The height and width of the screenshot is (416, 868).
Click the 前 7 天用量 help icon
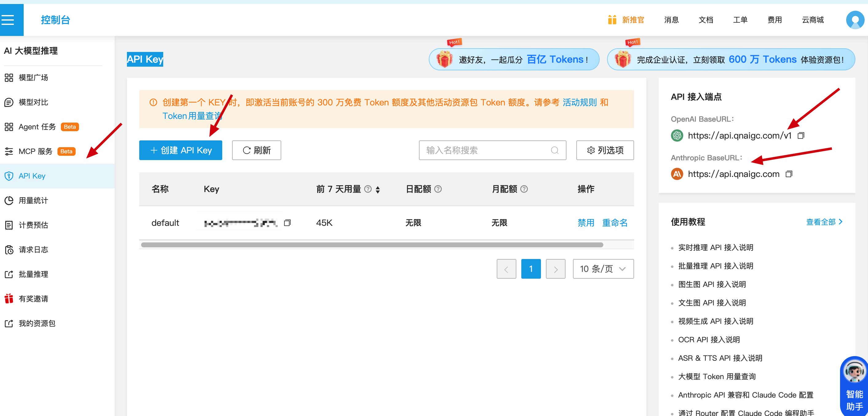[x=368, y=189]
